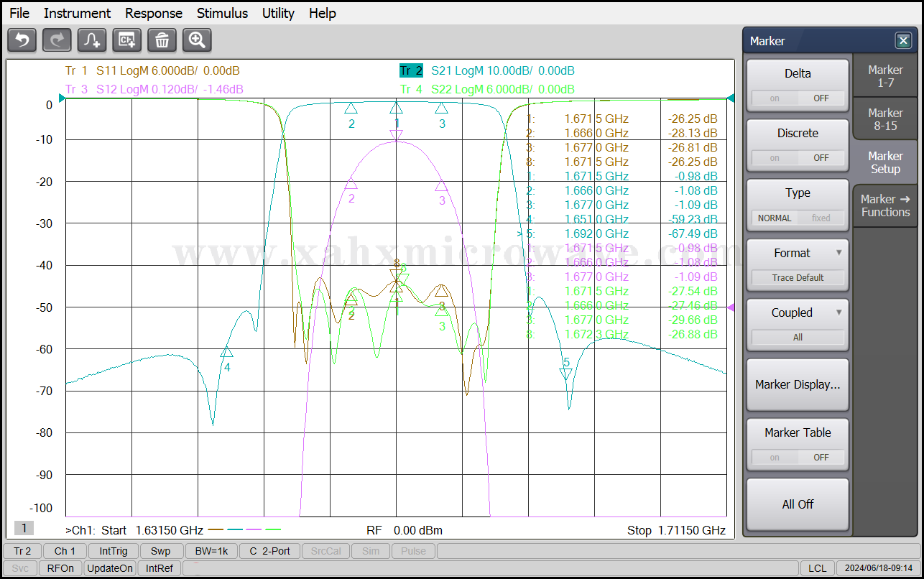
Task: Click the Redo toolbar icon
Action: (57, 40)
